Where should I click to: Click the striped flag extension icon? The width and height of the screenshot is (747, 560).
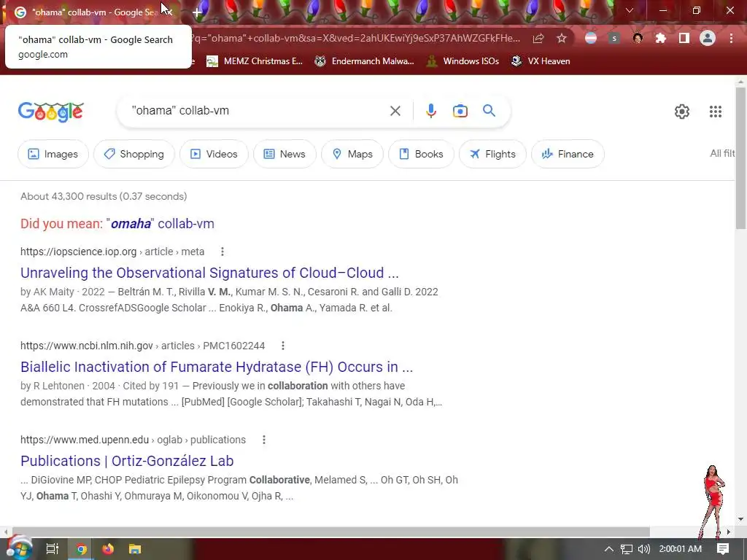(x=591, y=38)
